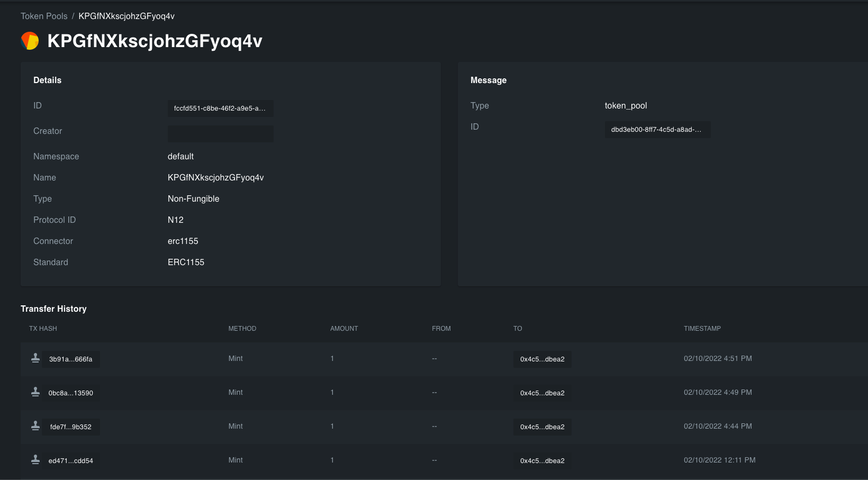The height and width of the screenshot is (480, 868).
Task: Open recipient address 0x4c5...dbea2 in first row
Action: [542, 359]
